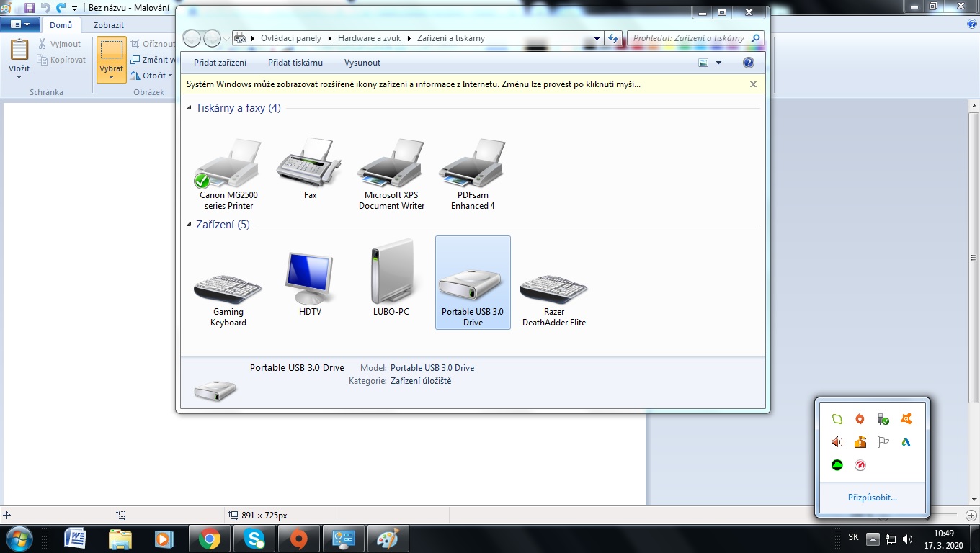This screenshot has height=553, width=980.
Task: Click Zařízení a tiskárny breadcrumb segment
Action: click(x=451, y=38)
